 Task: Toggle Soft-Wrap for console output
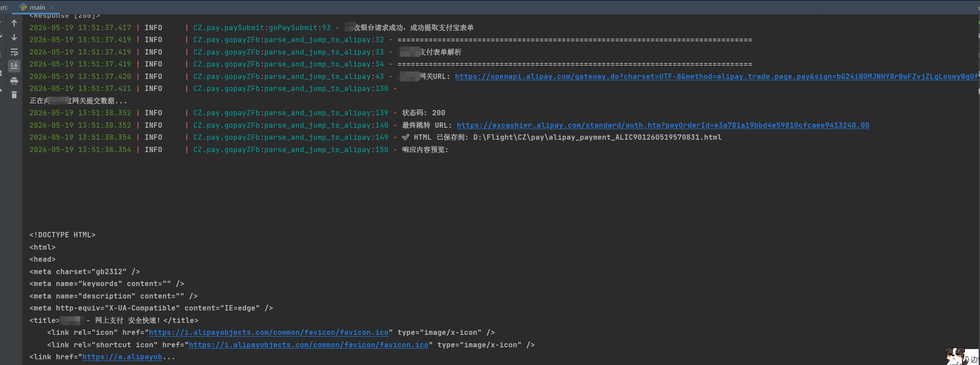pyautogui.click(x=14, y=52)
